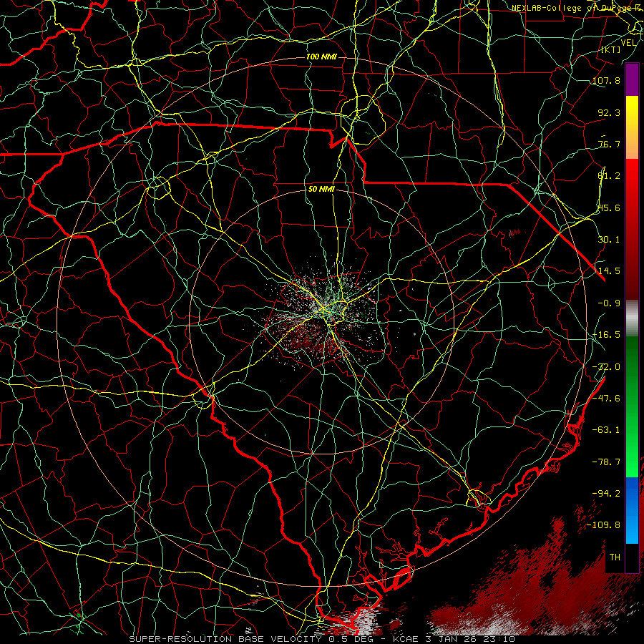Click the VEL legend title

click(628, 43)
